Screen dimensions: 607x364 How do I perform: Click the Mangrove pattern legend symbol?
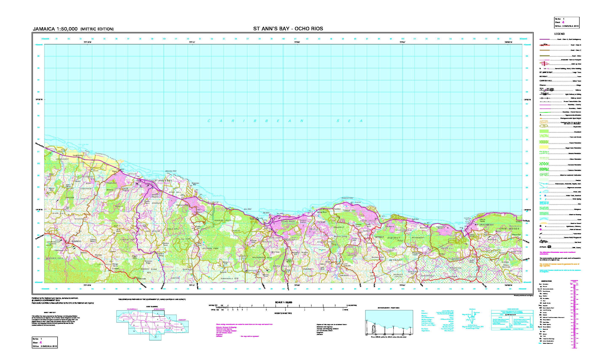pos(544,209)
